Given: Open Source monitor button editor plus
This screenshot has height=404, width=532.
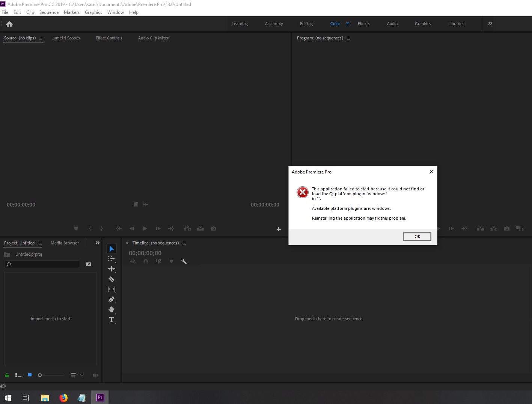Looking at the screenshot, I should 279,229.
